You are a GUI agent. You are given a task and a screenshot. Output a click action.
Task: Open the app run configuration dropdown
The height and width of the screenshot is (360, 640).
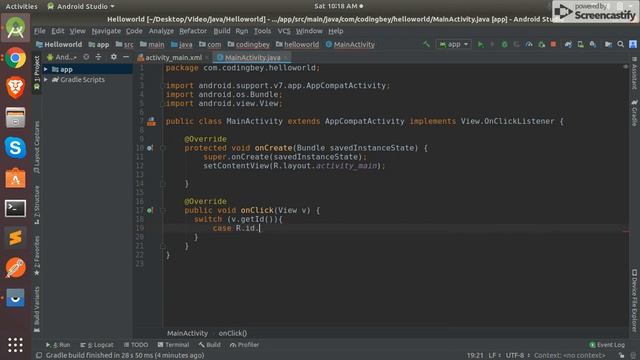click(x=454, y=44)
